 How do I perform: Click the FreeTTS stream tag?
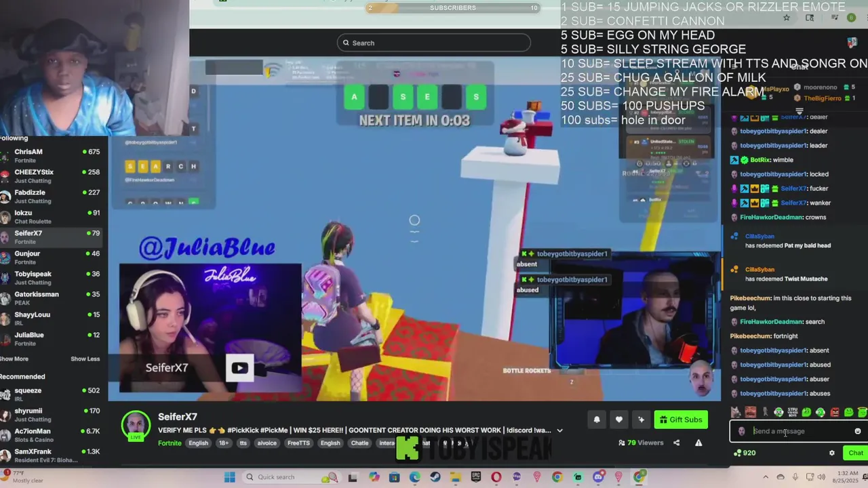pos(298,443)
